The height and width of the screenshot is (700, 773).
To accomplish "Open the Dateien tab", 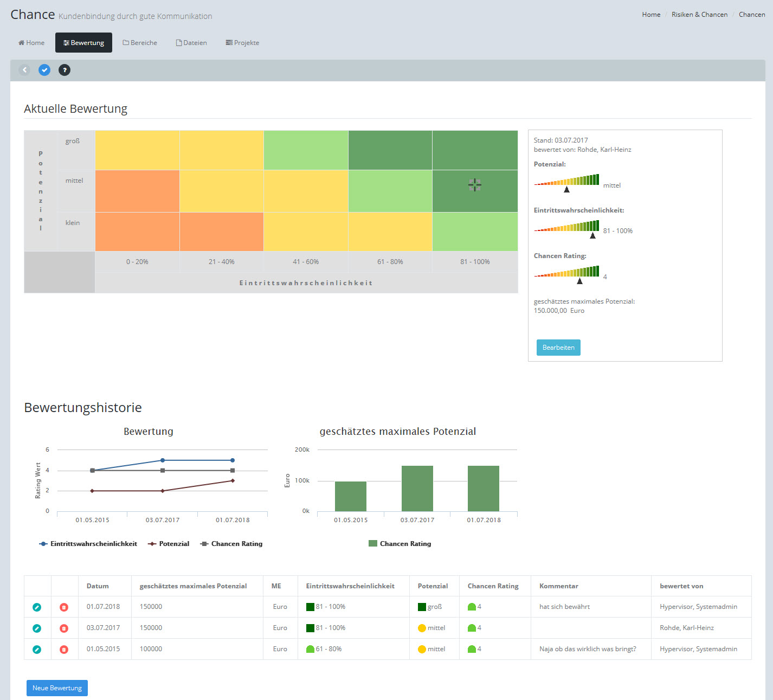I will (x=191, y=43).
